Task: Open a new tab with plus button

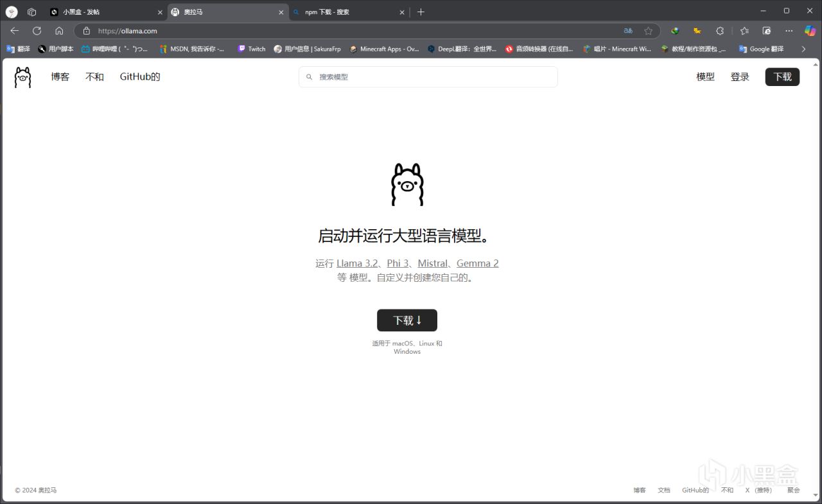Action: pos(421,12)
